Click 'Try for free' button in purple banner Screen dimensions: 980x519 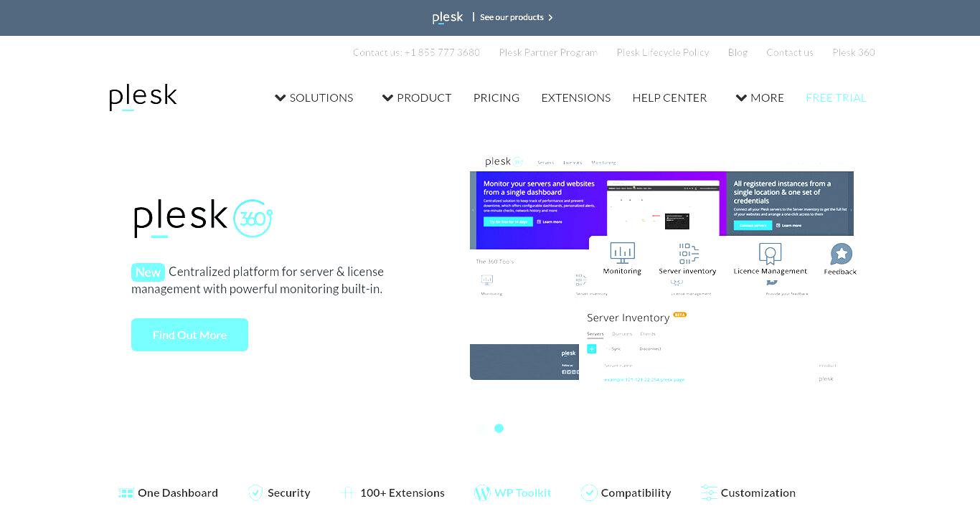tap(508, 222)
